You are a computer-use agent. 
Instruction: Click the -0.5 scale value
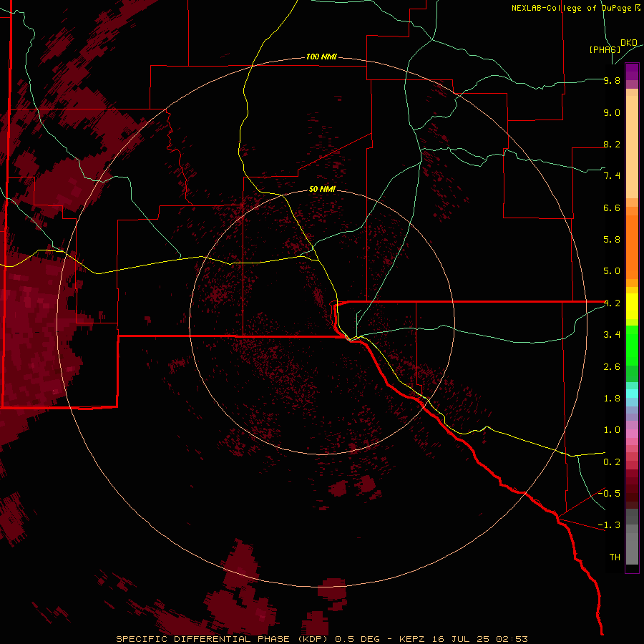click(x=609, y=494)
